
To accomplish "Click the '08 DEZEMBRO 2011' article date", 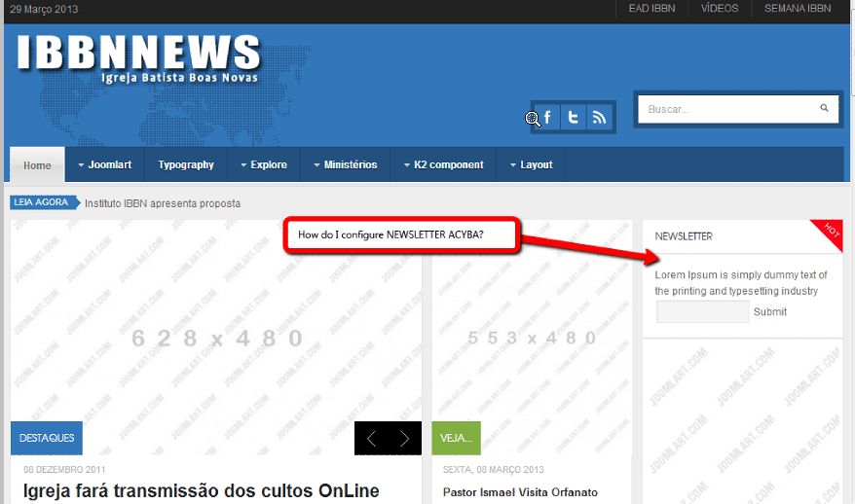I will (64, 470).
